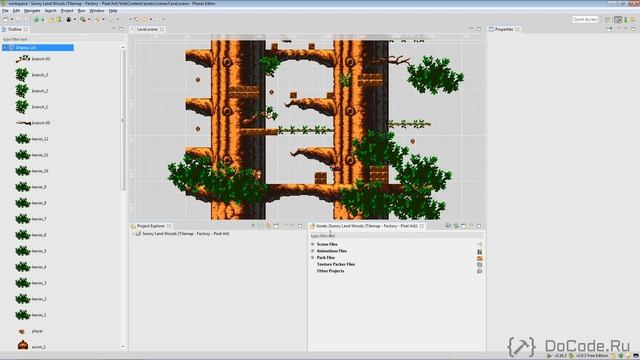Click the black debug toolbar icon
This screenshot has height=360, width=640.
tap(69, 19)
